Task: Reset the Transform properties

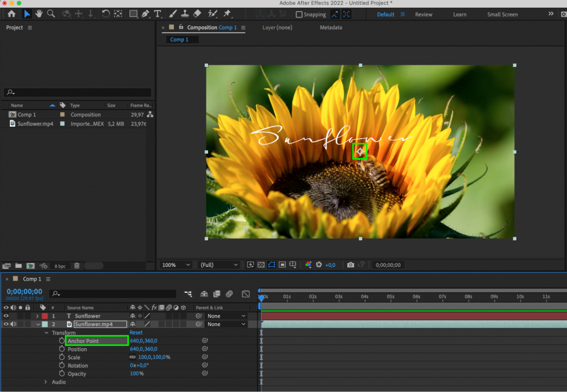Action: point(137,333)
